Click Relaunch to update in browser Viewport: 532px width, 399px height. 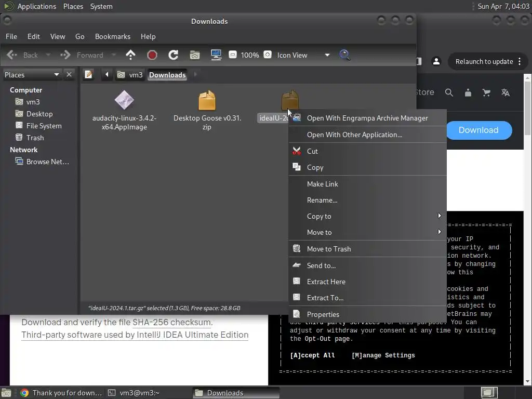click(488, 61)
